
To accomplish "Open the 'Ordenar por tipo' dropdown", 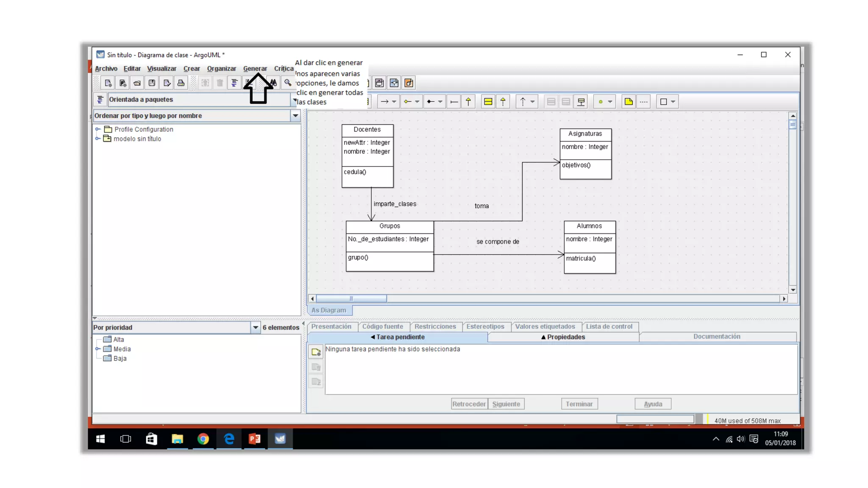I will [x=295, y=116].
